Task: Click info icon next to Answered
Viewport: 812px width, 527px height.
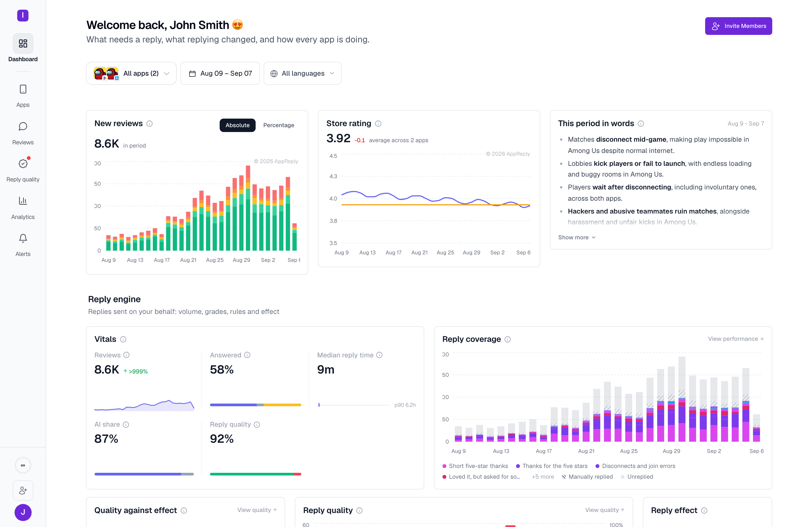Action: (247, 355)
